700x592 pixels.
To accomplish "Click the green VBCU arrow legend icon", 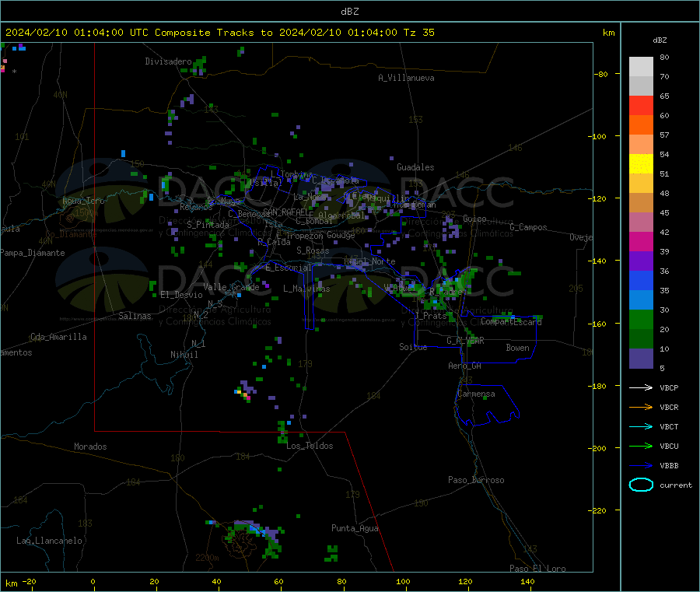I will pyautogui.click(x=641, y=446).
